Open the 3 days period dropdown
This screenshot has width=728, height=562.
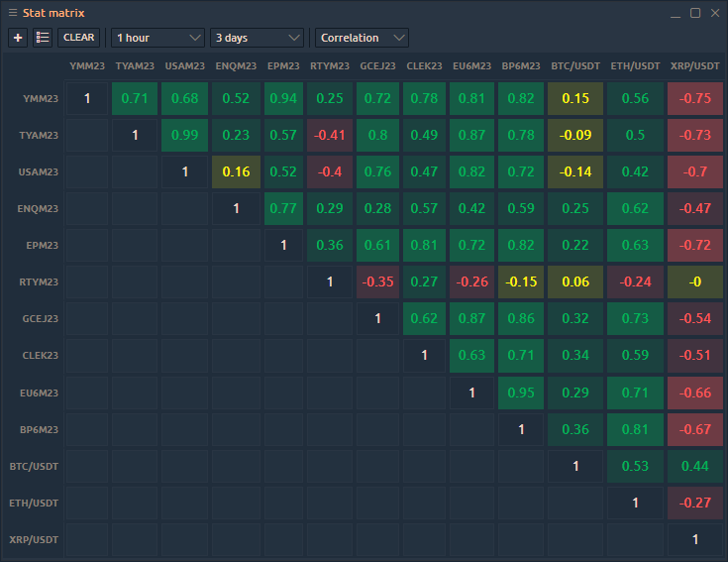coord(257,38)
